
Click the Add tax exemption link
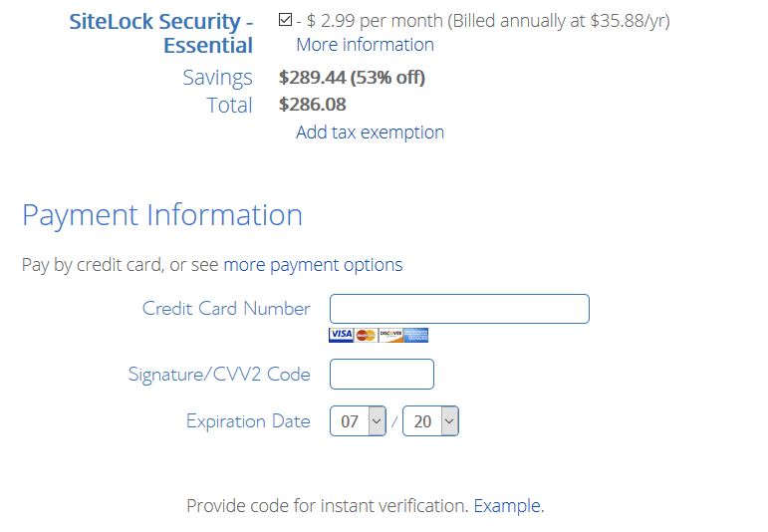370,133
